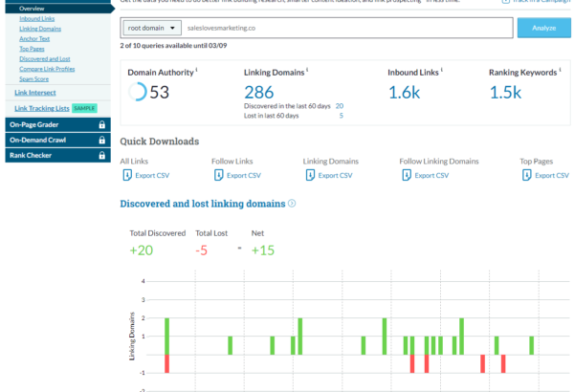This screenshot has height=392, width=574.
Task: Click lock icon on On-Demand Crawl
Action: click(102, 141)
